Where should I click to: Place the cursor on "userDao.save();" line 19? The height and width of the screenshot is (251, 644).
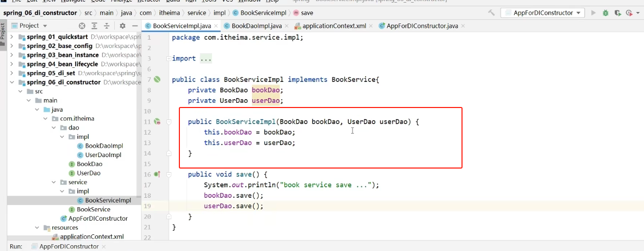pyautogui.click(x=234, y=206)
